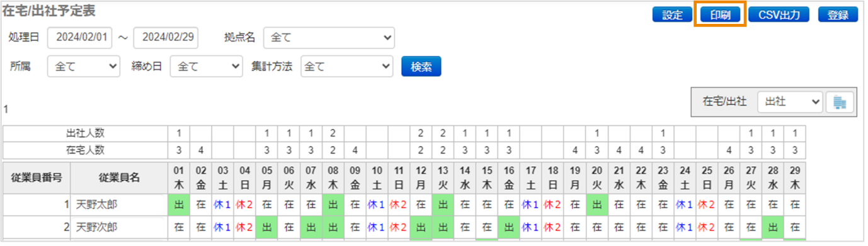Screen dimensions: 868x246
Task: Click 天野次郎's green 出 cell on day 12
Action: [x=421, y=227]
